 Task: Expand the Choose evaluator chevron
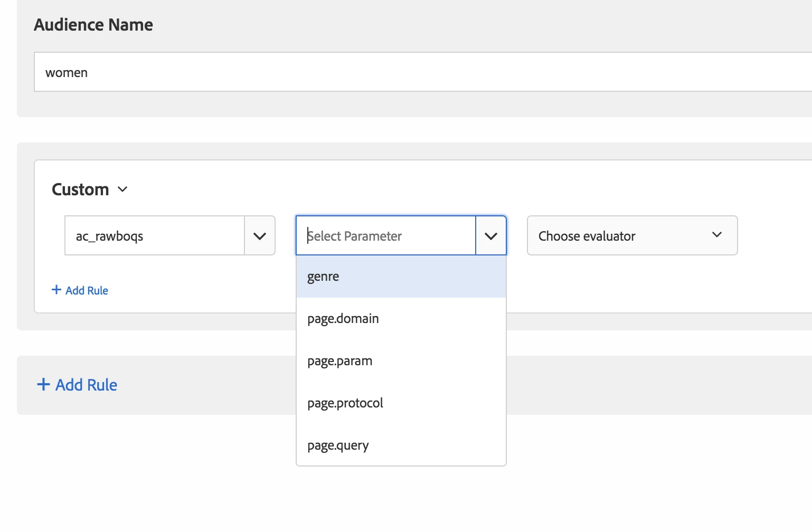click(716, 235)
